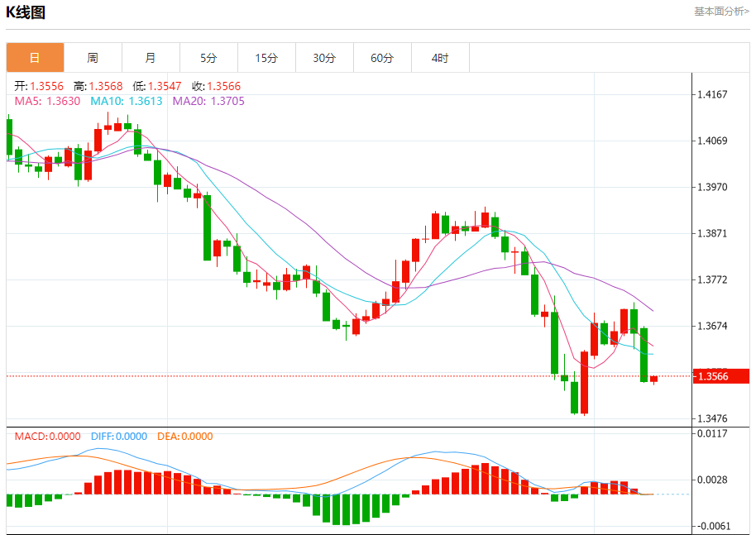
Task: Click the DIFF value label
Action: coord(118,436)
